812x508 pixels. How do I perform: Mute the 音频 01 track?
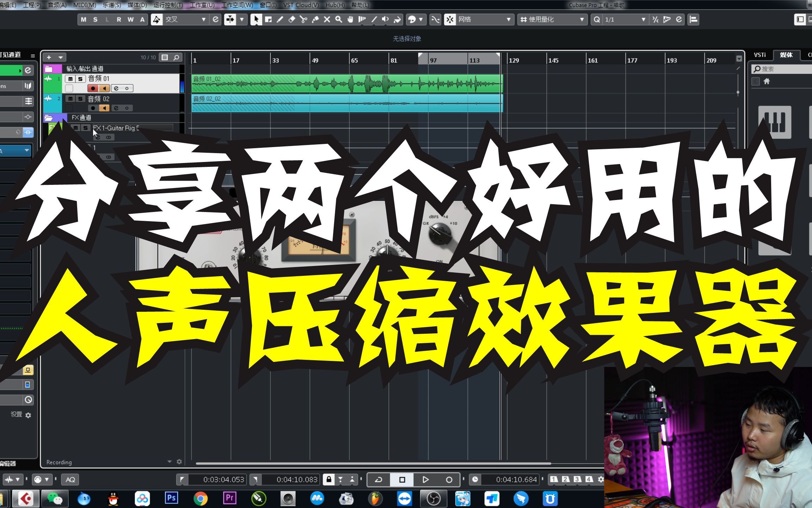[x=70, y=79]
